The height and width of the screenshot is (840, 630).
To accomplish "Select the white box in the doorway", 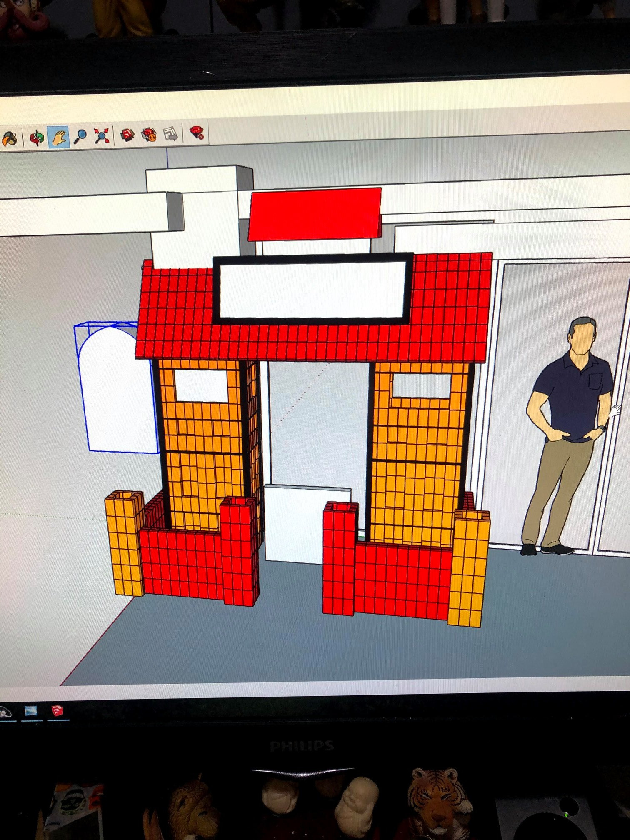I will tap(307, 525).
